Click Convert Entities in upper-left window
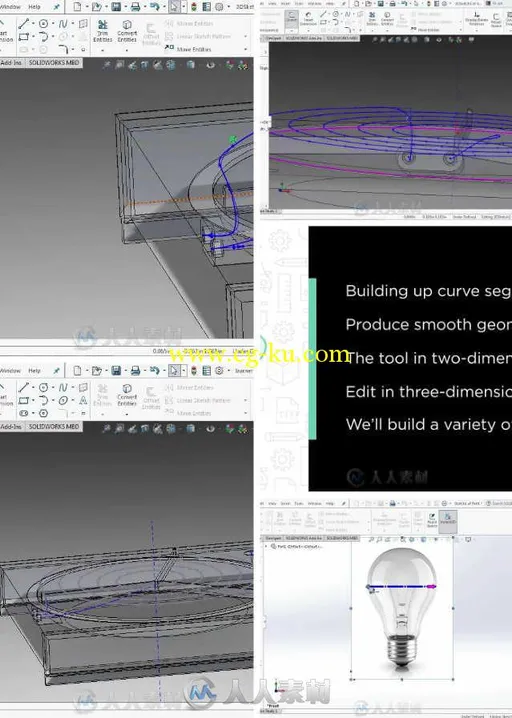Screen dimensions: 512x718 tap(127, 31)
